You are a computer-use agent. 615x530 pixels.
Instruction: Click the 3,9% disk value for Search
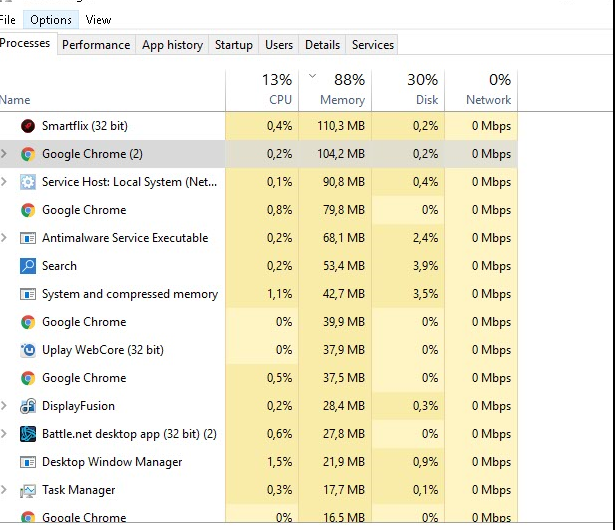(425, 266)
